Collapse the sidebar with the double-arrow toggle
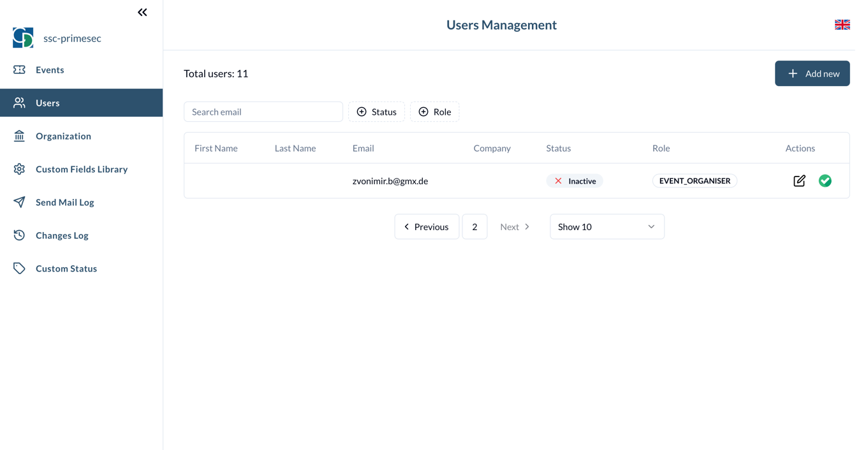Screen dimensions: 868x450 142,11
